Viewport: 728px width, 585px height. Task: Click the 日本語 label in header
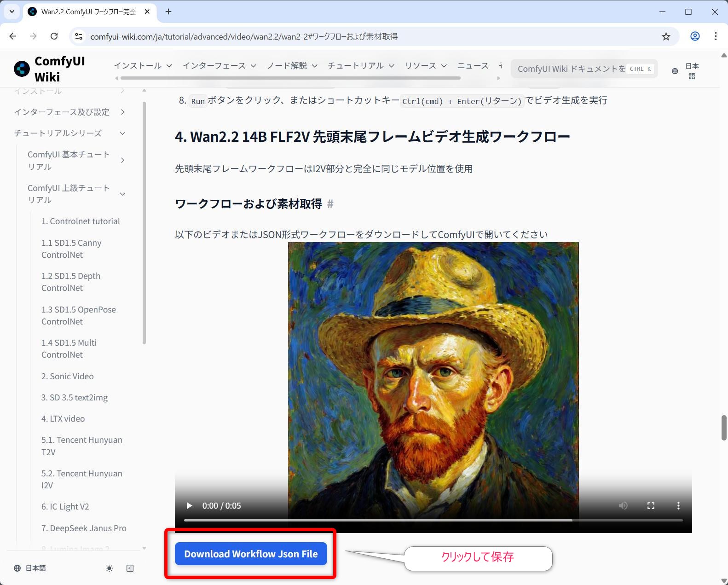point(692,71)
